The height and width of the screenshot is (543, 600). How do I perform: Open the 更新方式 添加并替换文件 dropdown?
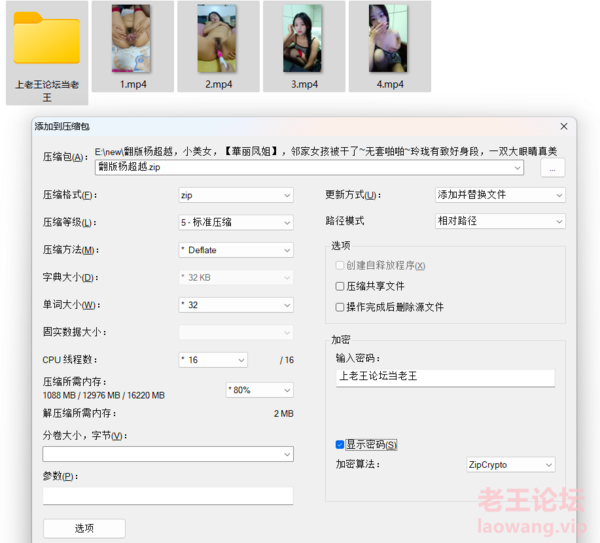(x=500, y=195)
